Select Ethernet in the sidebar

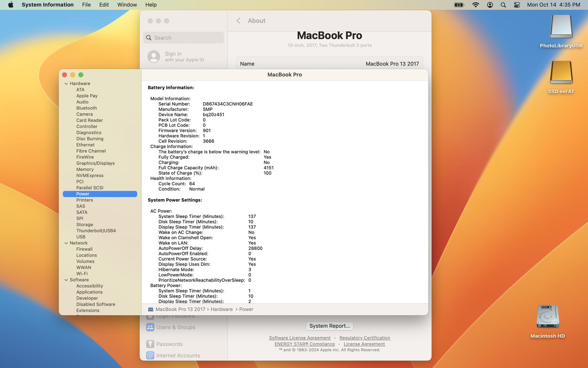85,145
